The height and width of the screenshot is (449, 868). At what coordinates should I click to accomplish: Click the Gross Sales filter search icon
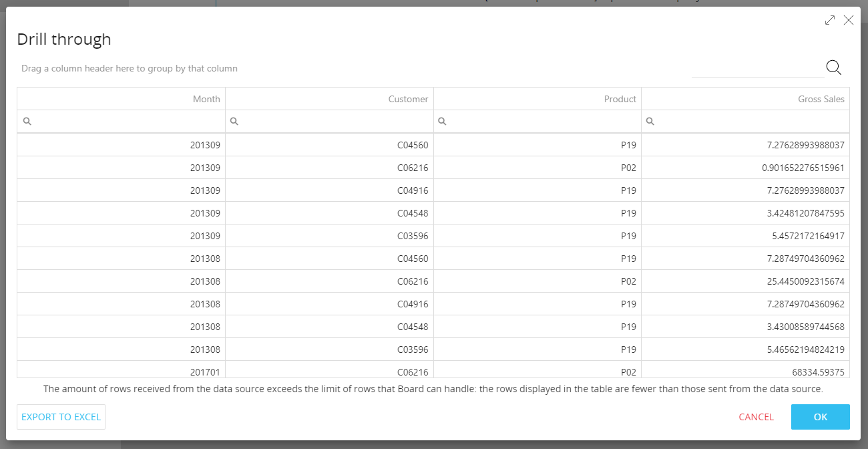click(x=650, y=122)
